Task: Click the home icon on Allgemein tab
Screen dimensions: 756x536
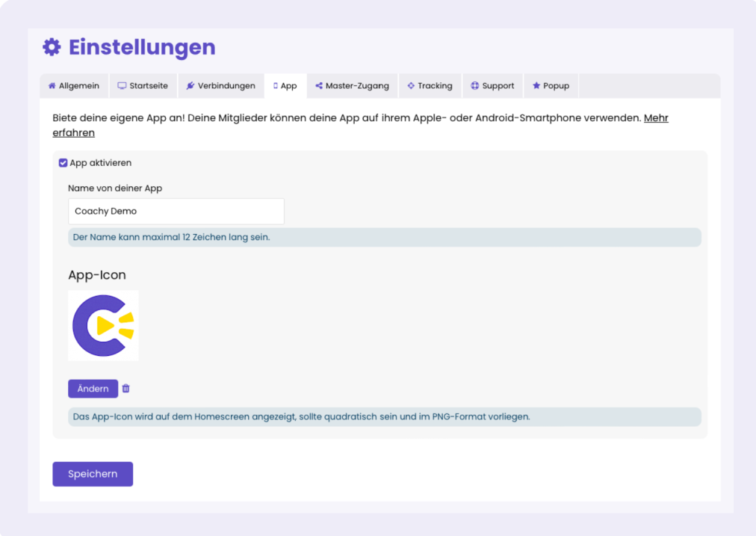Action: [52, 86]
